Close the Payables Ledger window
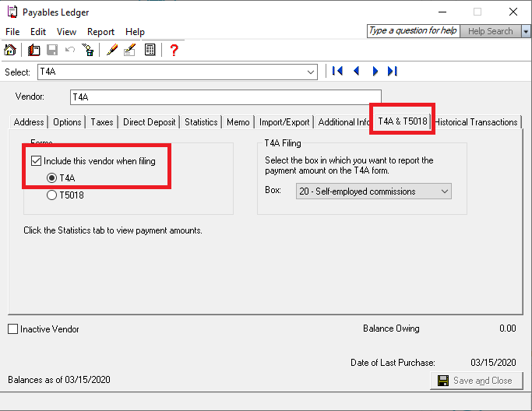This screenshot has width=532, height=411. (x=513, y=12)
